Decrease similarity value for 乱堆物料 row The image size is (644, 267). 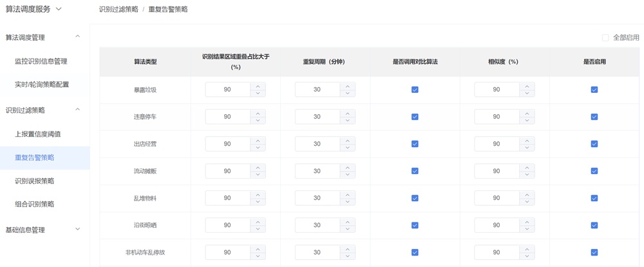(x=527, y=202)
